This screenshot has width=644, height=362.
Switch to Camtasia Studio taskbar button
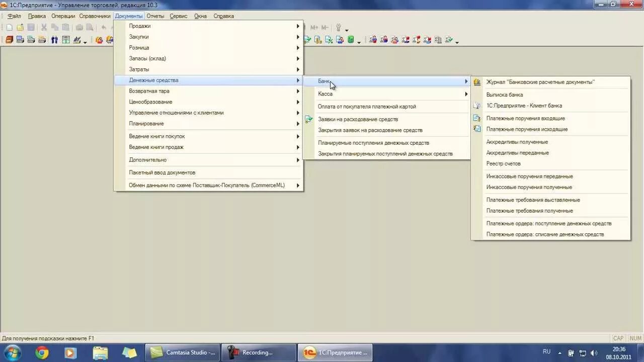(x=183, y=352)
